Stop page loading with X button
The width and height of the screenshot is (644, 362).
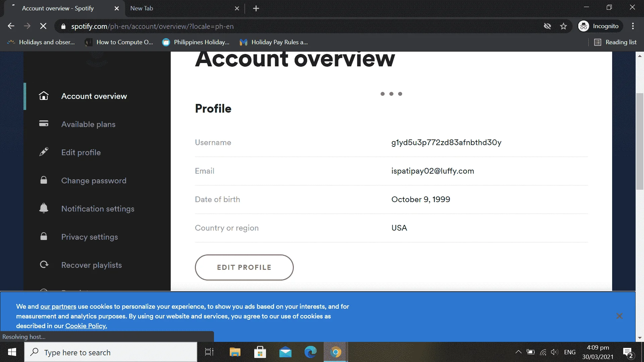point(43,26)
